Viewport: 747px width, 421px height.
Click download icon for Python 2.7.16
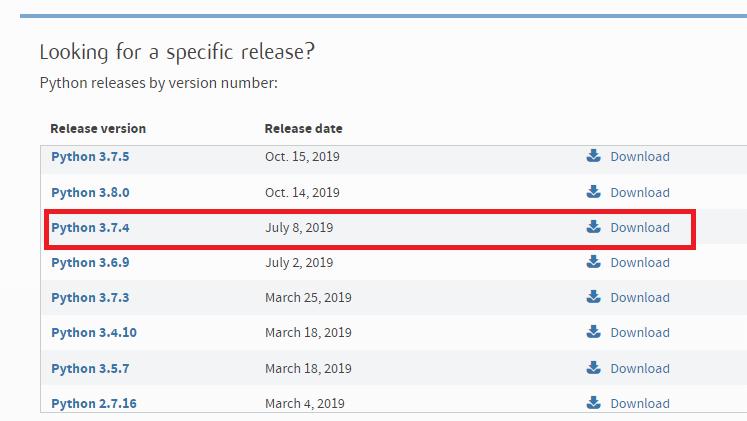tap(593, 403)
